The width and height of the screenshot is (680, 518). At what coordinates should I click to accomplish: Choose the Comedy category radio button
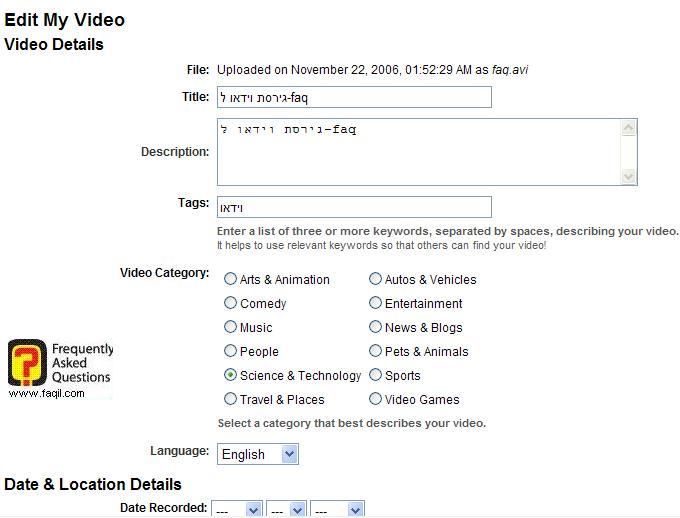231,304
